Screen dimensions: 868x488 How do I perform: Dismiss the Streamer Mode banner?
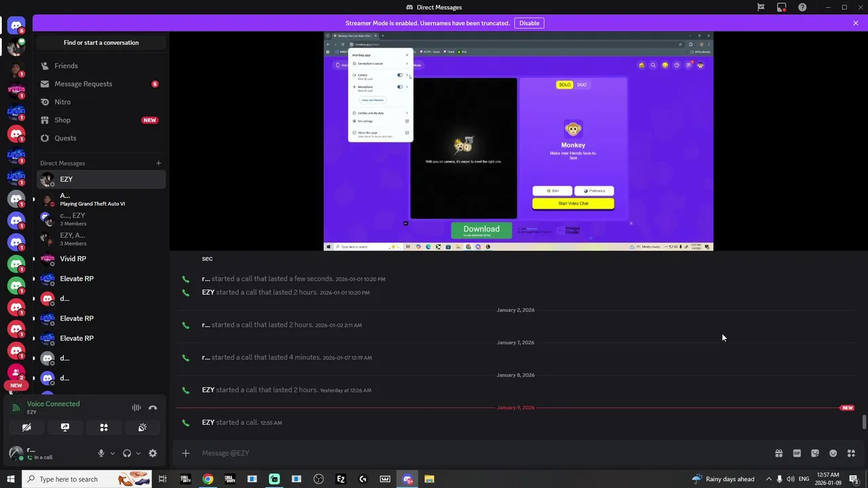(x=856, y=23)
